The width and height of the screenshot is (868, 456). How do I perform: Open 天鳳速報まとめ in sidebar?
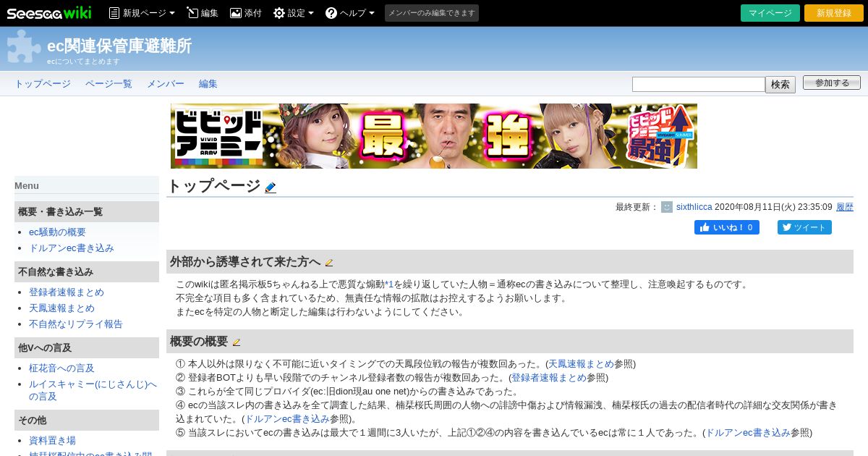pyautogui.click(x=61, y=308)
